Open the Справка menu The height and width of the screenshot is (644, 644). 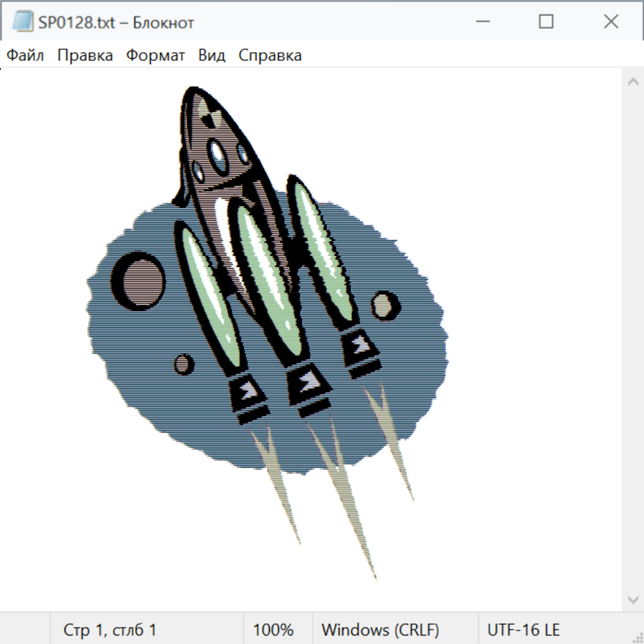[x=270, y=56]
